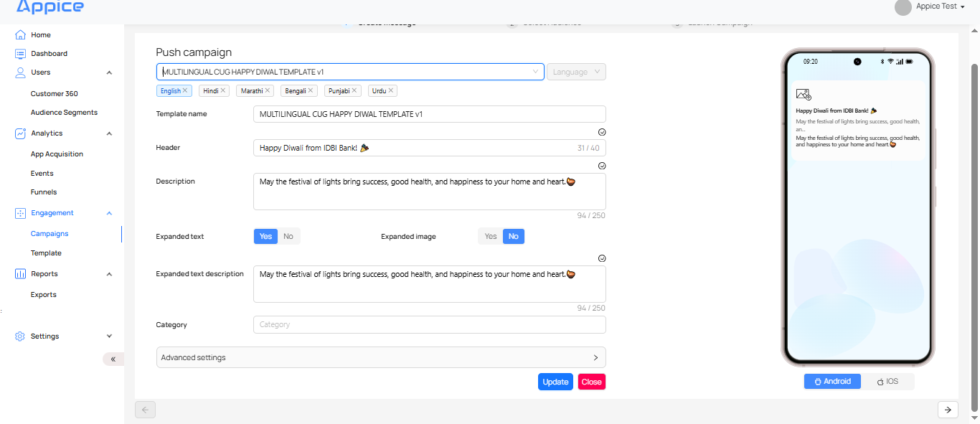Open the Appice Test account menu
This screenshot has height=424, width=980.
pos(940,6)
